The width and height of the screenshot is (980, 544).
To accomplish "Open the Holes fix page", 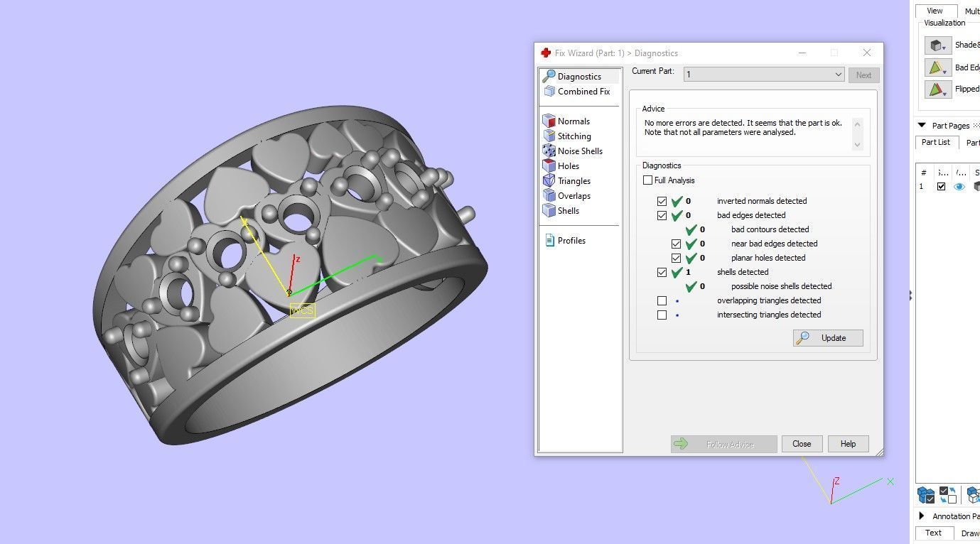I will (568, 165).
